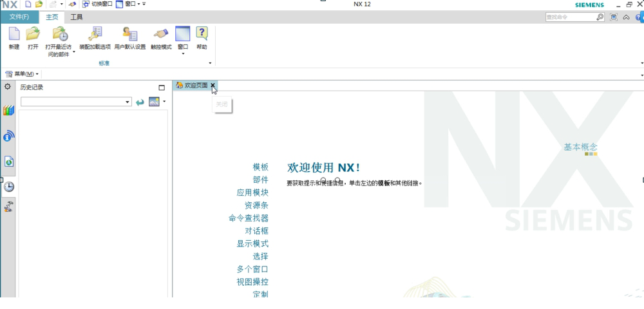Click the 基本概念 basic concepts heading
The width and height of the screenshot is (644, 309).
pyautogui.click(x=580, y=147)
